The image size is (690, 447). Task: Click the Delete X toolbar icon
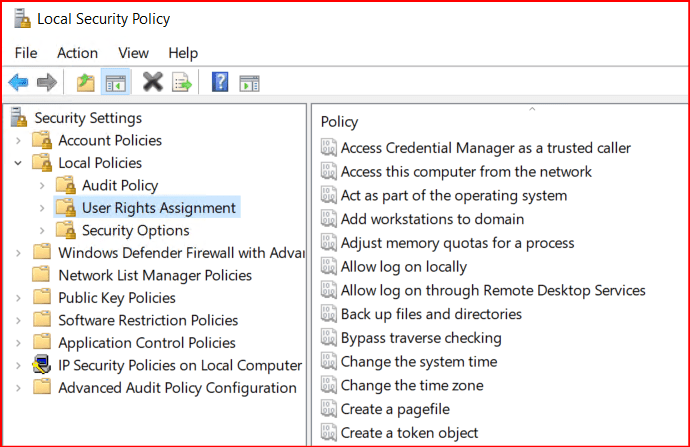tap(152, 83)
